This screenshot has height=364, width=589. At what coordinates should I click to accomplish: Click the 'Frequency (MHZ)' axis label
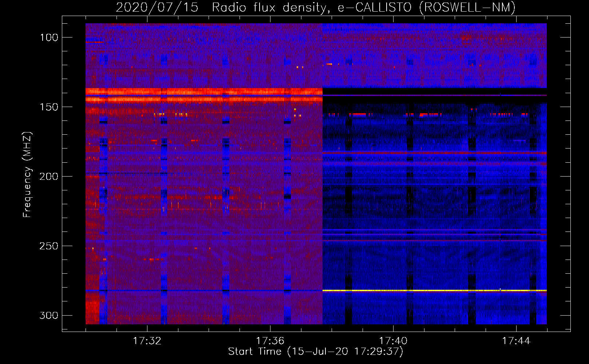tap(28, 175)
